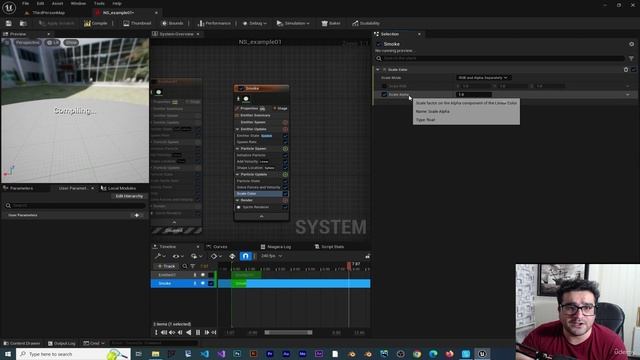The height and width of the screenshot is (360, 640).
Task: Click the timeline track filter icon
Action: 193,266
